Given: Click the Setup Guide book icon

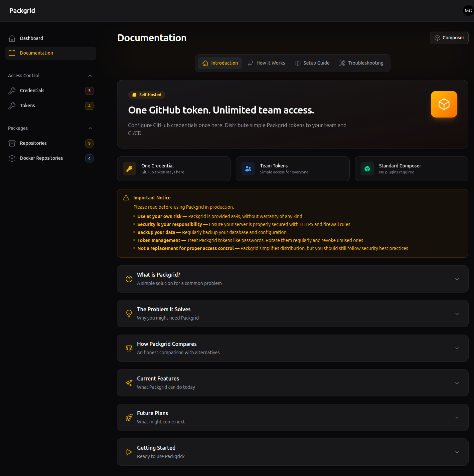Looking at the screenshot, I should click(298, 63).
